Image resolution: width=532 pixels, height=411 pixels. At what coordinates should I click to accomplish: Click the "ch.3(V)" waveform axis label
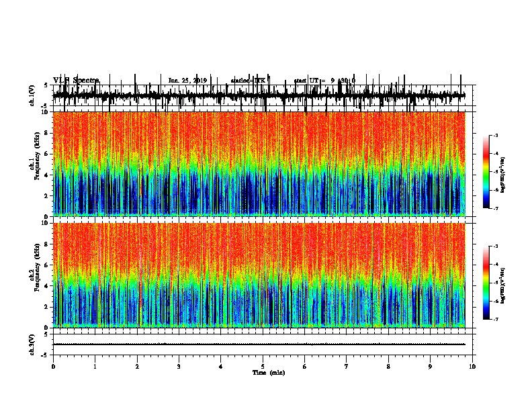32,345
